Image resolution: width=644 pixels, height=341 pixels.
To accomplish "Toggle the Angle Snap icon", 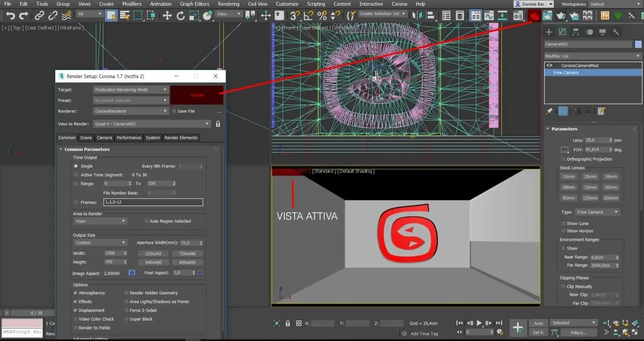I will click(x=309, y=16).
